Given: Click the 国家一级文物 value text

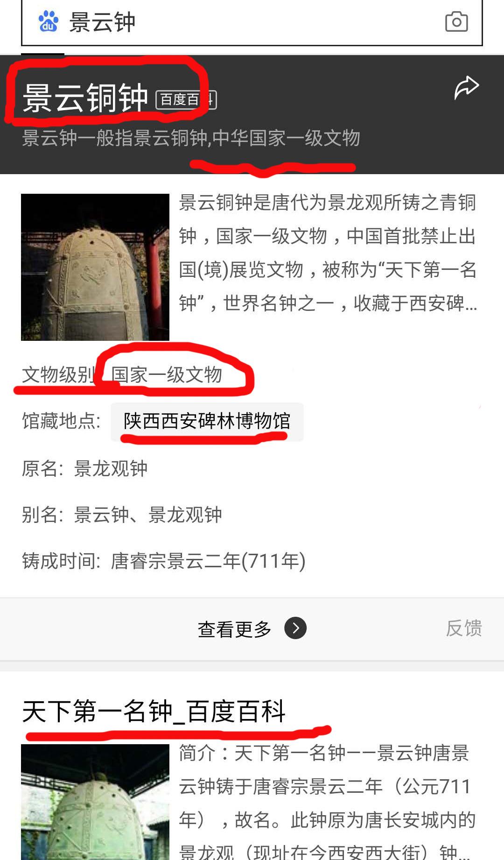Looking at the screenshot, I should pos(167,374).
